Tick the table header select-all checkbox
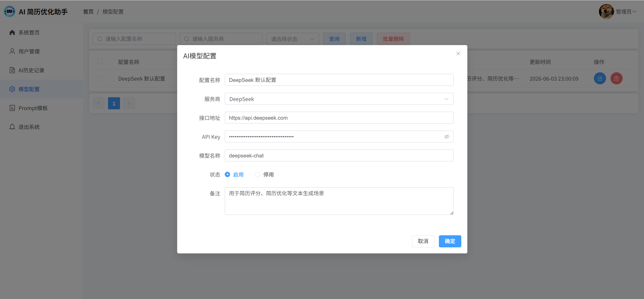 click(100, 62)
